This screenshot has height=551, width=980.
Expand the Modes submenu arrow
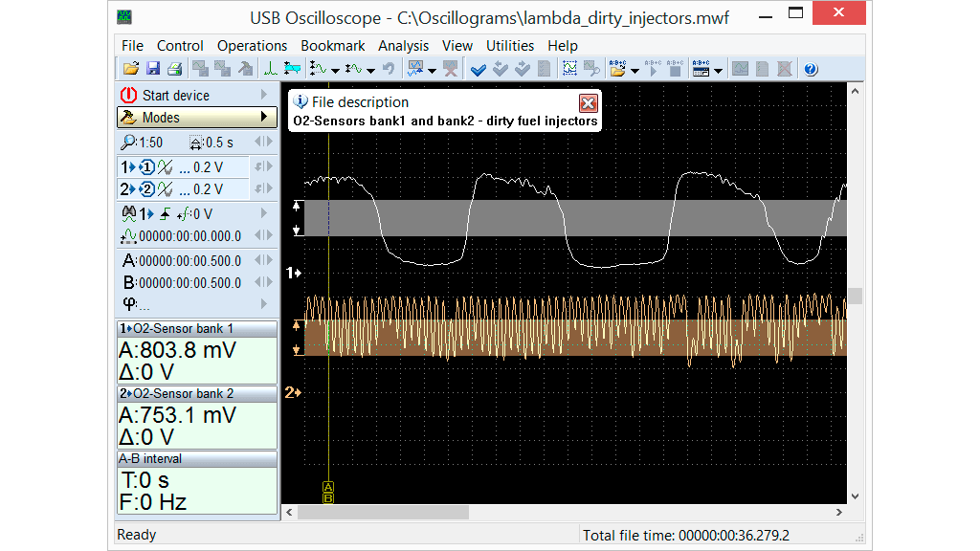tap(264, 117)
